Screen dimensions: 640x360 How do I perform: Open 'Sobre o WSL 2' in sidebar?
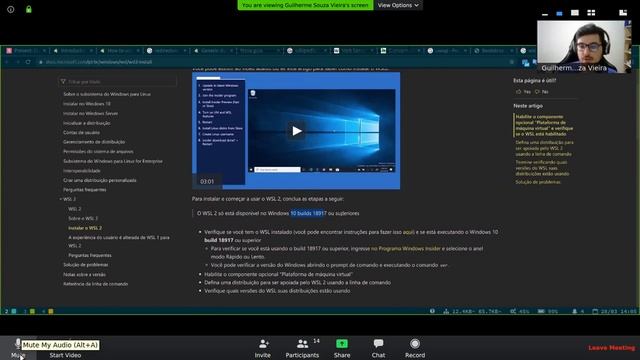coord(83,218)
